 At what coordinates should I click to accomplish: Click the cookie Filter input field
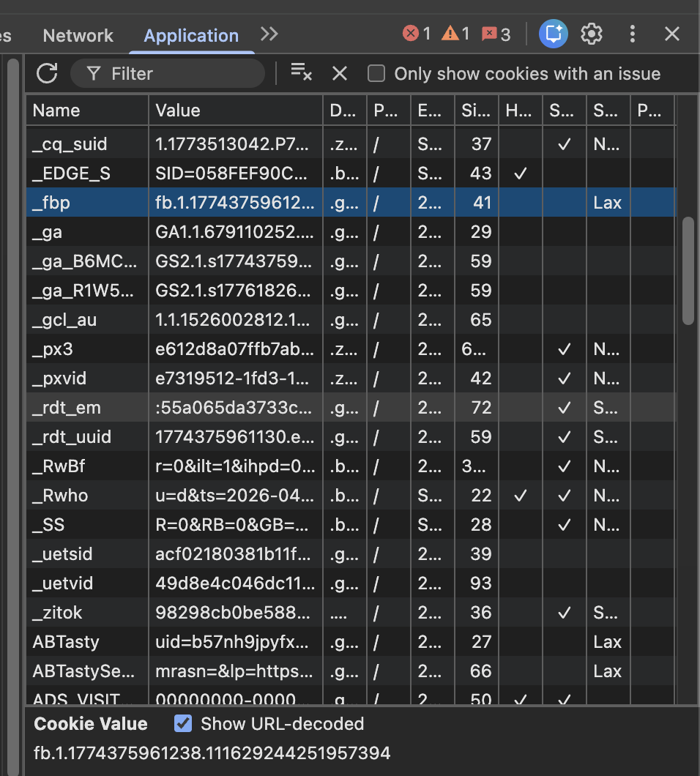[x=176, y=73]
